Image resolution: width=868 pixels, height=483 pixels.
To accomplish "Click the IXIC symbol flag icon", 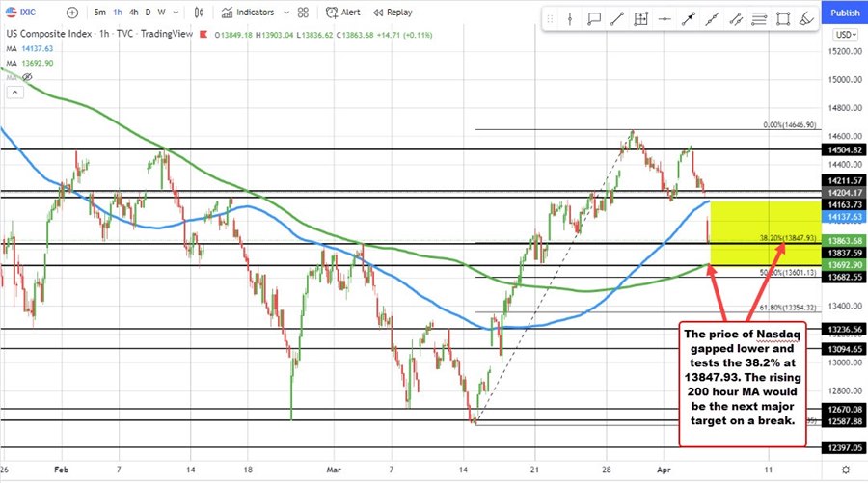I will pos(11,12).
